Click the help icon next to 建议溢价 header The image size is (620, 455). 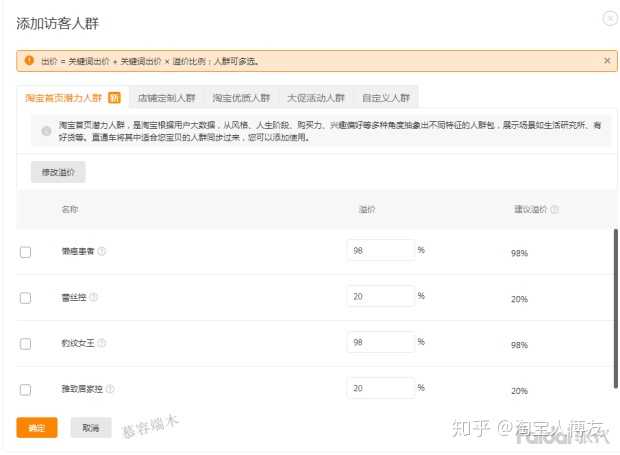(555, 211)
